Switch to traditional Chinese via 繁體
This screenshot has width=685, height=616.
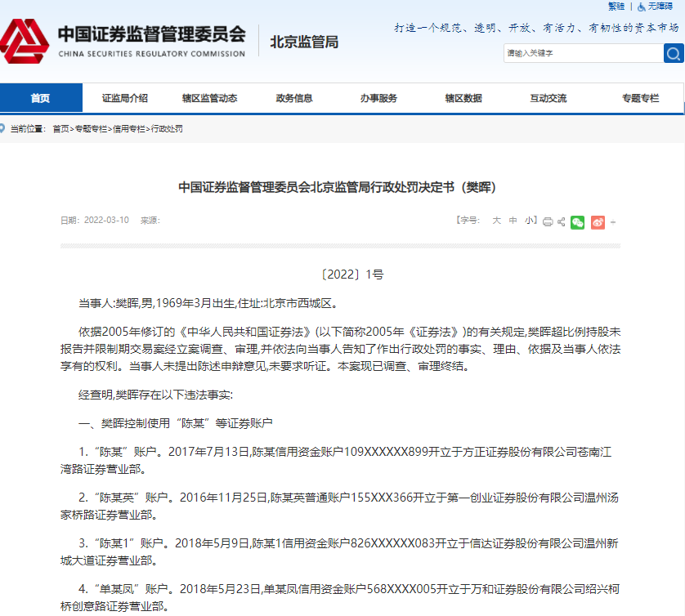(616, 7)
